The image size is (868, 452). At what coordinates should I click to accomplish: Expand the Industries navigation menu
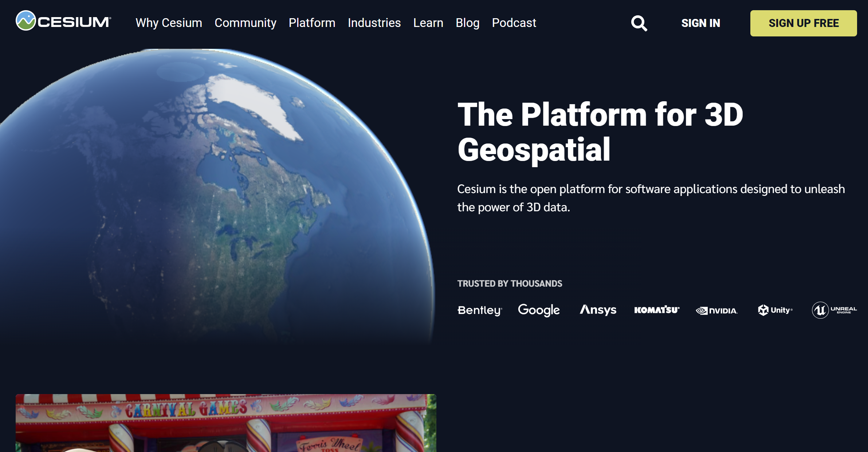coord(374,23)
